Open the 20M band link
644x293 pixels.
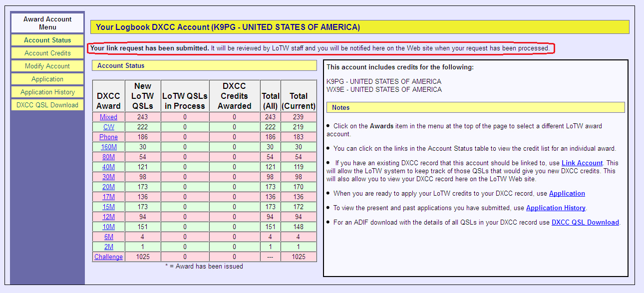pos(108,187)
